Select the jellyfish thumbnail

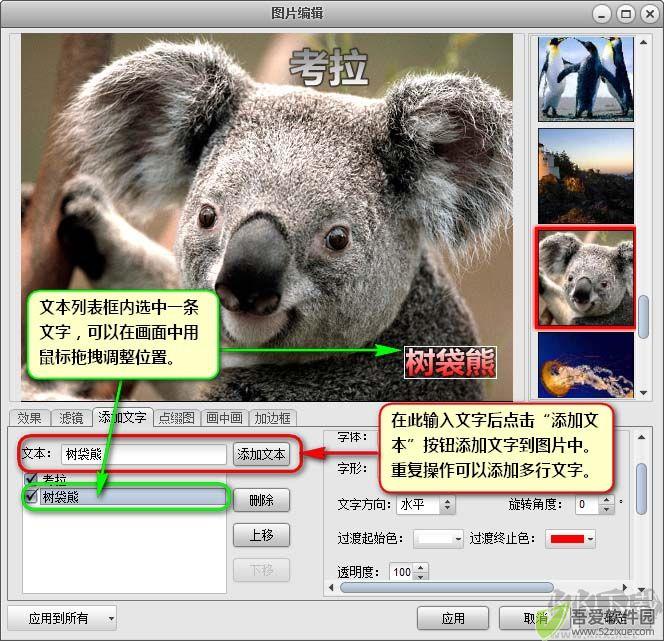point(586,365)
